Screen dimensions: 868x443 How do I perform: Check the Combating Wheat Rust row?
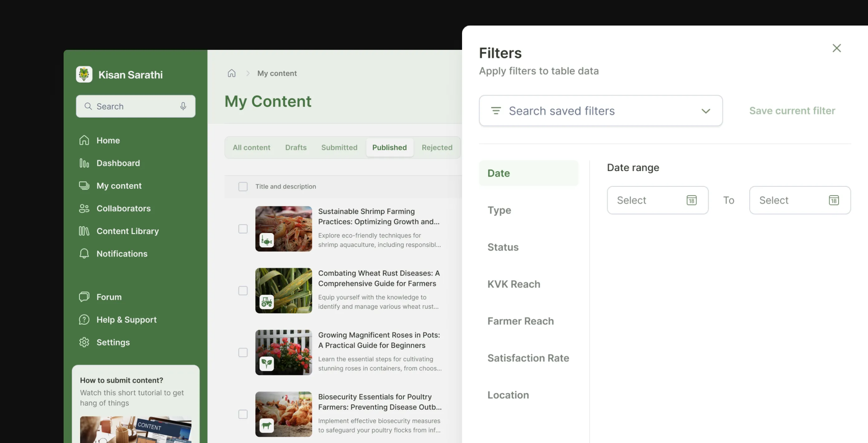pos(243,291)
